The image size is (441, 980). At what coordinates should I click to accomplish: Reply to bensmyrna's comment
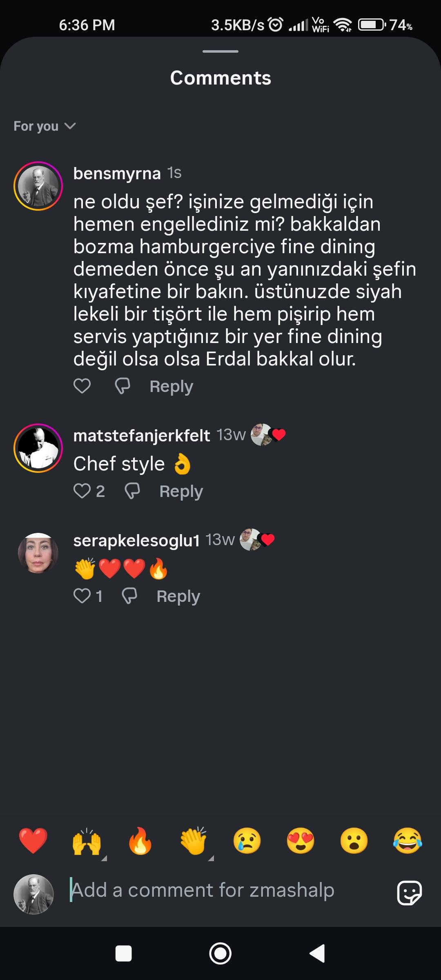[x=171, y=386]
